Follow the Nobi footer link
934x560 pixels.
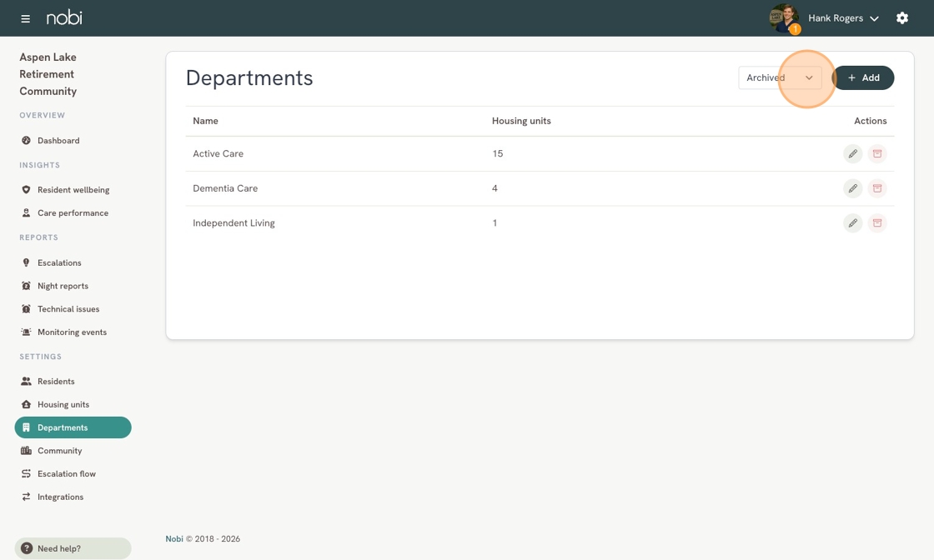click(x=174, y=538)
